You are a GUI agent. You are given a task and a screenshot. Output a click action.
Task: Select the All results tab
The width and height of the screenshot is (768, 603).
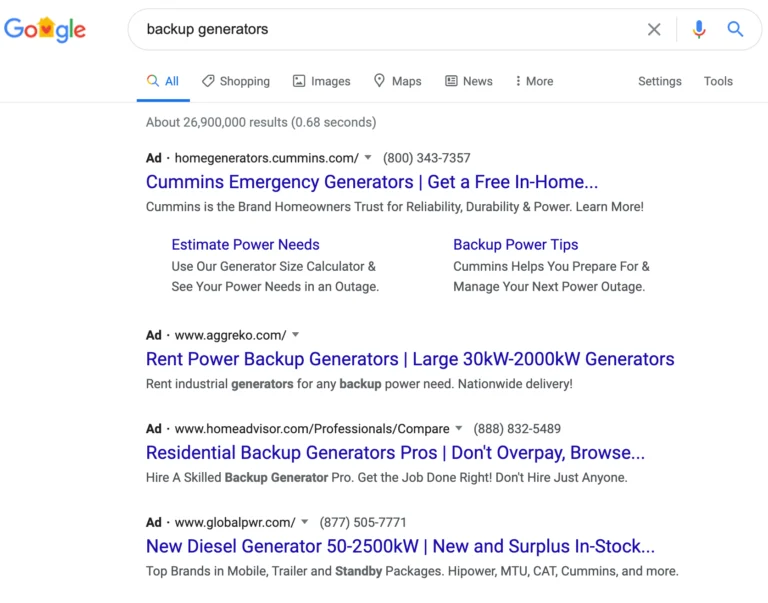163,81
